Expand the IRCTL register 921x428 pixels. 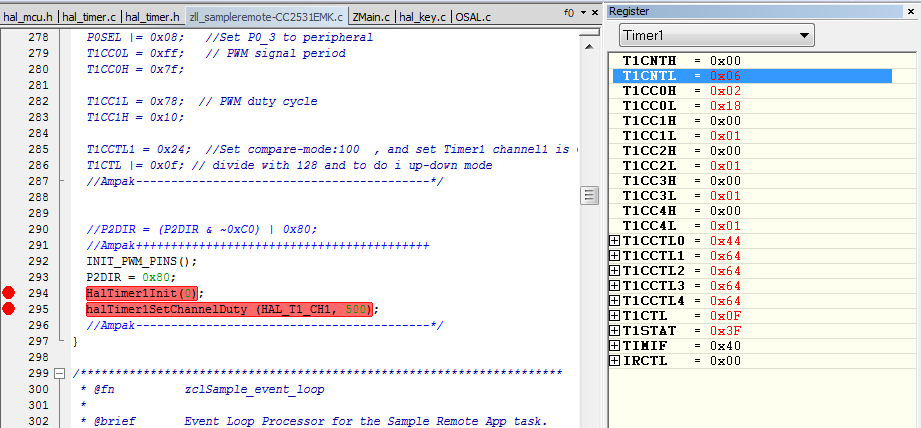coord(614,360)
